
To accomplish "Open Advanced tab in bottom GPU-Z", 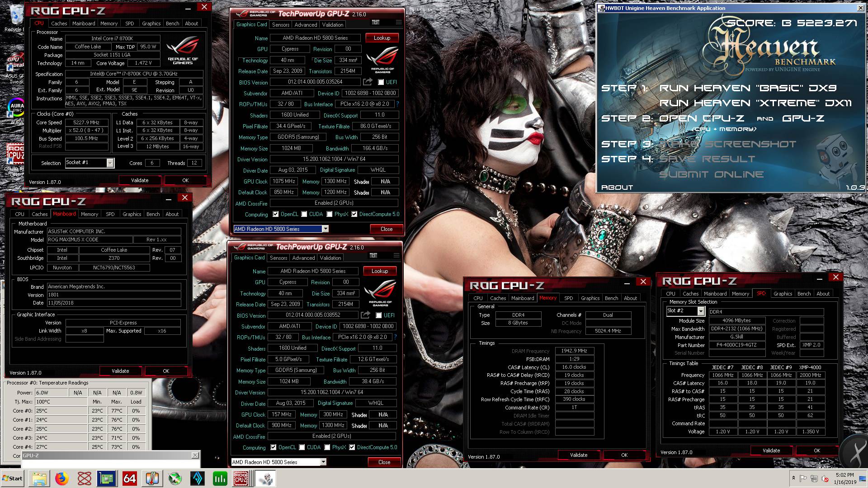I will (x=303, y=258).
